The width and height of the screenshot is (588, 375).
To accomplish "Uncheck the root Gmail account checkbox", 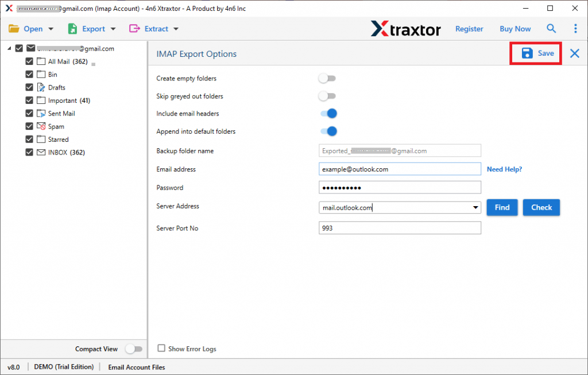I will pyautogui.click(x=19, y=48).
